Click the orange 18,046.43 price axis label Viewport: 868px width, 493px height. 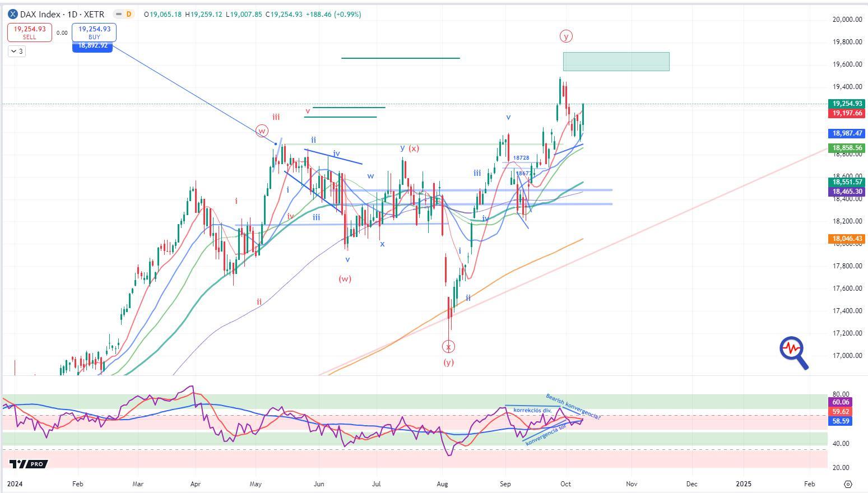click(x=847, y=239)
